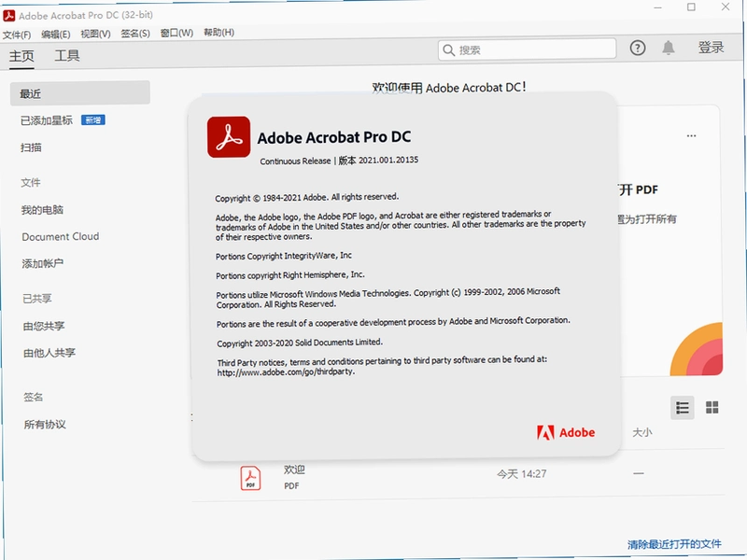Open the 文件(F) menu
The height and width of the screenshot is (560, 747).
(17, 35)
